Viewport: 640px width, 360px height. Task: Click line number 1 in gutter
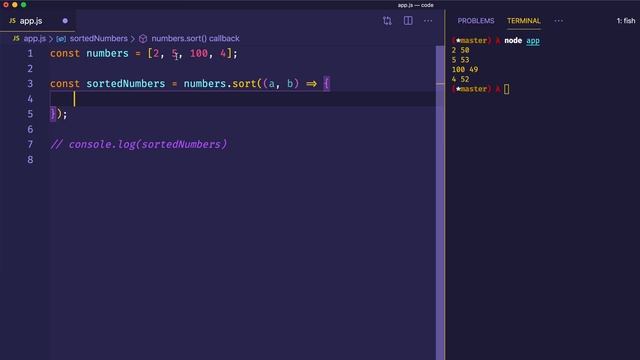pyautogui.click(x=30, y=53)
